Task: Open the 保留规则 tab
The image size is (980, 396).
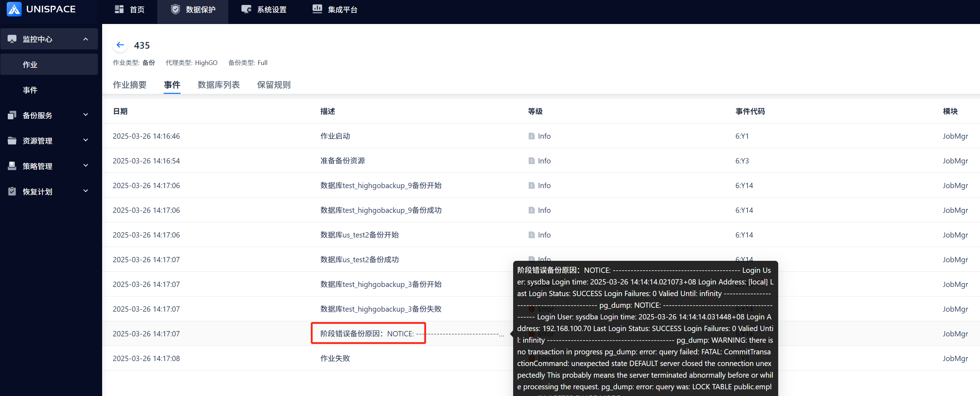Action: (x=274, y=85)
